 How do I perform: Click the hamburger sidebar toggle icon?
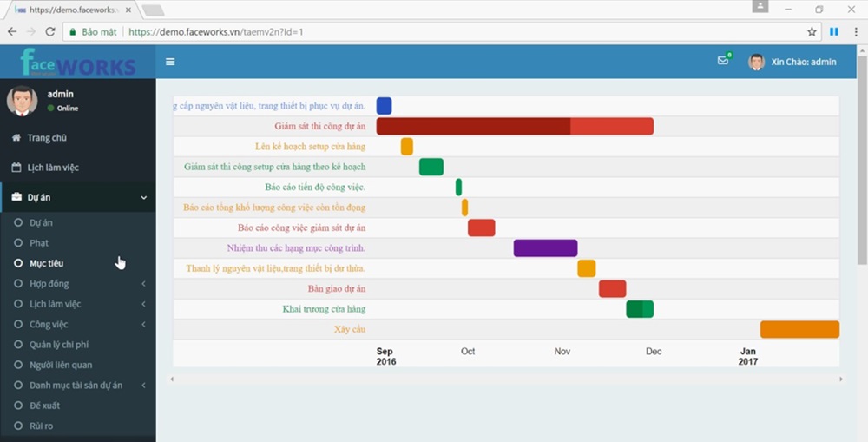(x=170, y=62)
